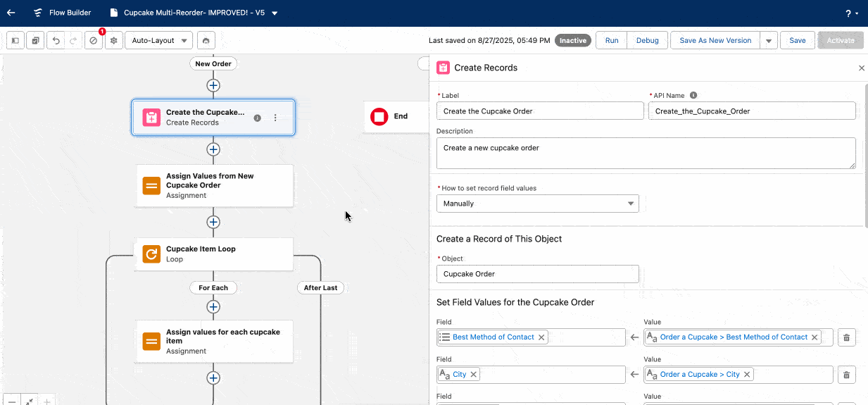Remove Order a Cupcake Best Method value pill
The height and width of the screenshot is (405, 868).
click(x=814, y=337)
